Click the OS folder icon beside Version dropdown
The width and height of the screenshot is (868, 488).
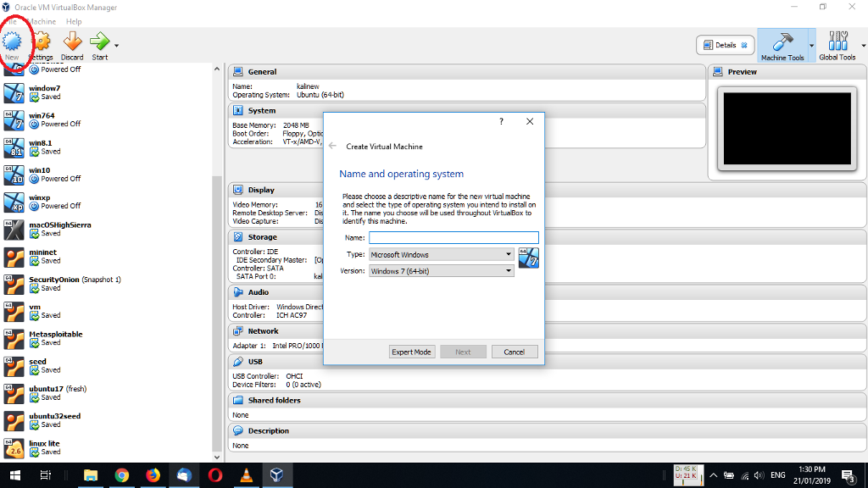(x=528, y=258)
